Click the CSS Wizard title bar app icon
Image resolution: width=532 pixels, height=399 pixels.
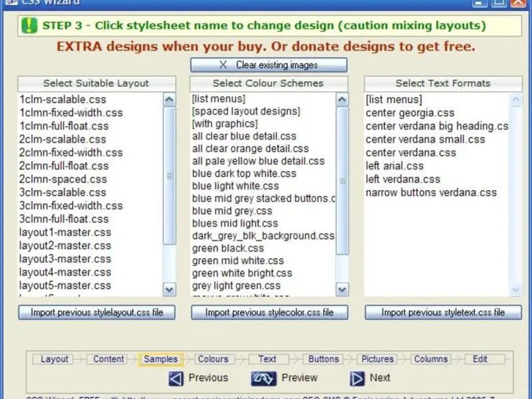tap(11, 2)
